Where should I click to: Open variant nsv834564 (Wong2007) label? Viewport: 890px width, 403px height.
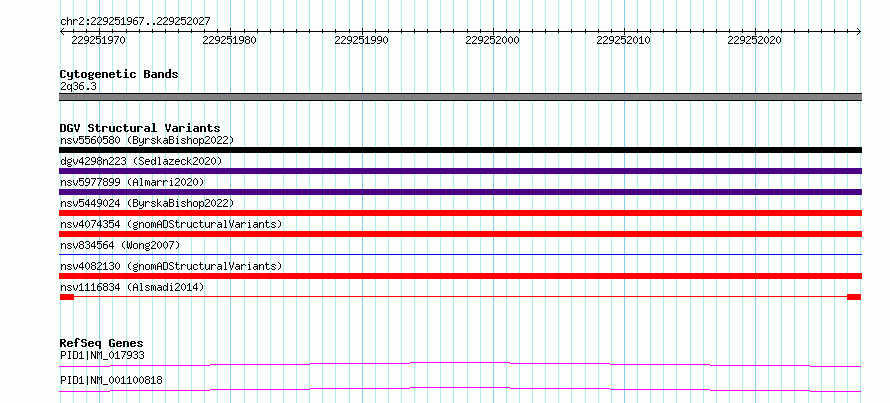point(120,245)
